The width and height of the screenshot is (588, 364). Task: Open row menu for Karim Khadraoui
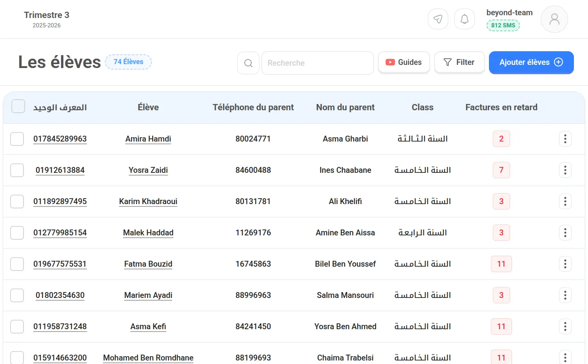pyautogui.click(x=565, y=201)
